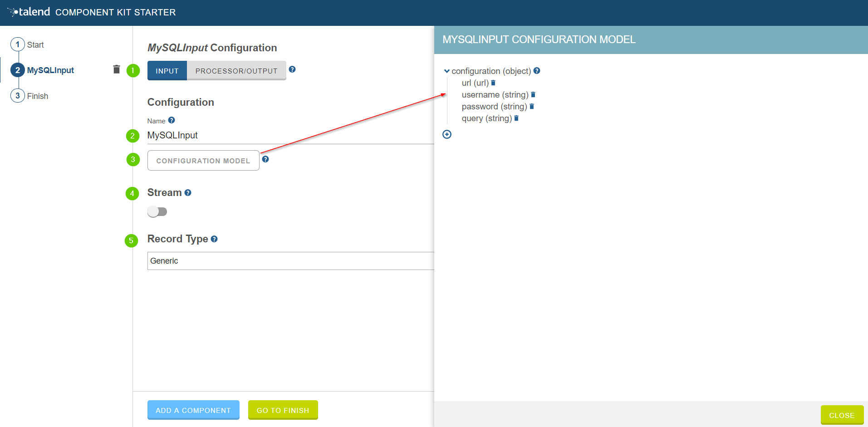View Stream help tooltip icon
This screenshot has width=868, height=427.
(188, 193)
